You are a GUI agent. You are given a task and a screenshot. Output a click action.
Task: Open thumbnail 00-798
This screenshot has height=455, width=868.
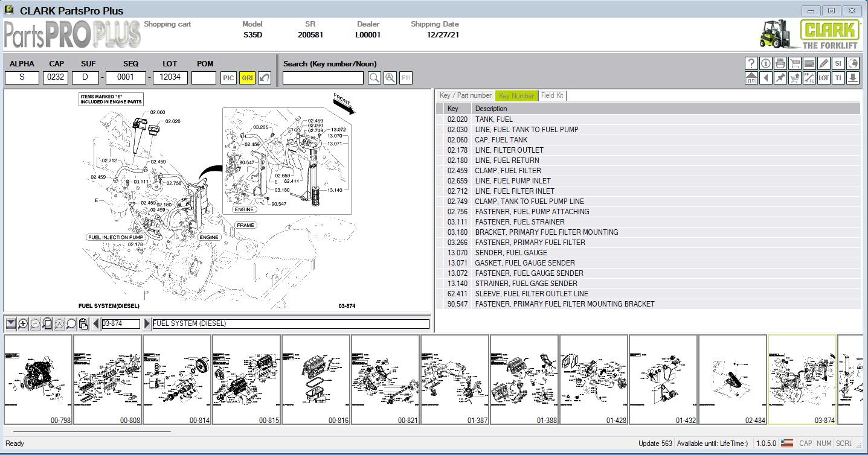(38, 380)
